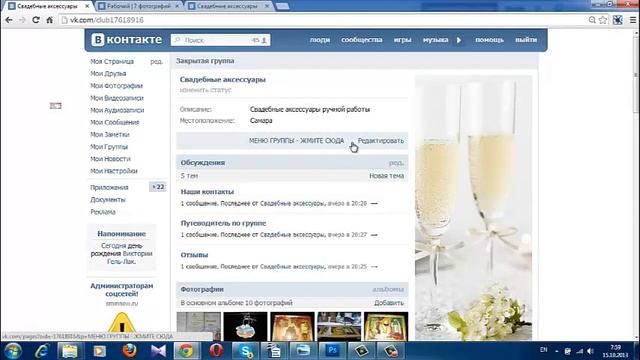Open 'Мои Фотографии' in sidebar
The height and width of the screenshot is (360, 640).
click(x=116, y=86)
